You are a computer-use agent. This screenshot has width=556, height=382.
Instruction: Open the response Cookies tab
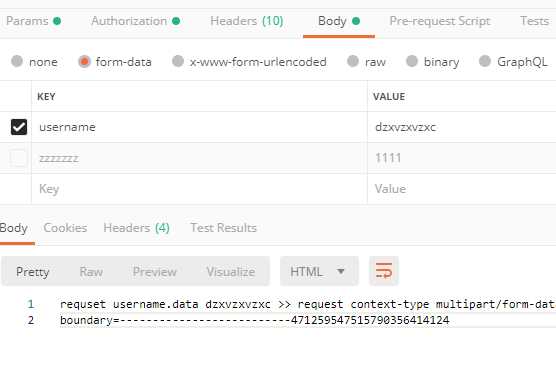click(x=65, y=228)
